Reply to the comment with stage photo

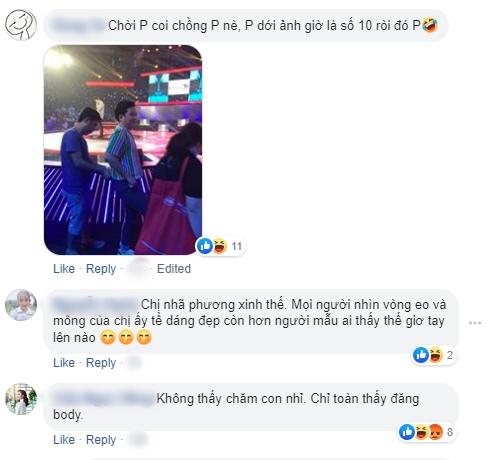(x=101, y=269)
